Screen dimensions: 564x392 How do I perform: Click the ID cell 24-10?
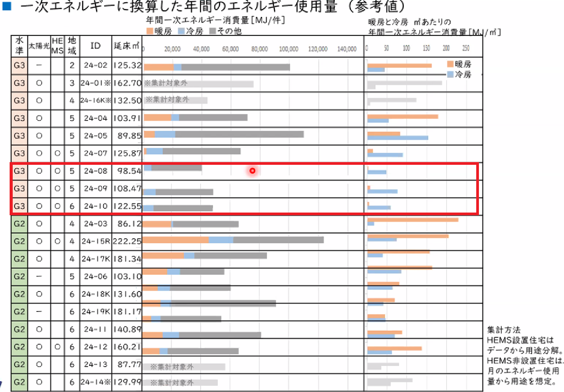coord(95,206)
